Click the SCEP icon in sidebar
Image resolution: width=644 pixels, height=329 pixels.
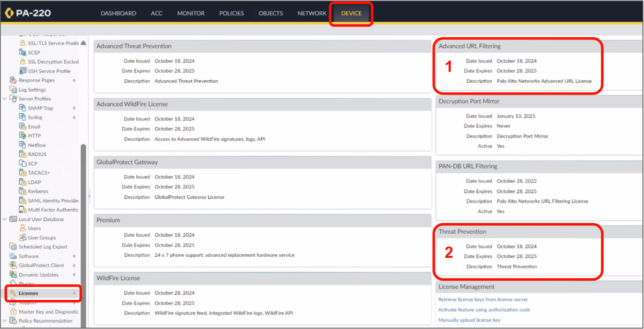coord(22,52)
